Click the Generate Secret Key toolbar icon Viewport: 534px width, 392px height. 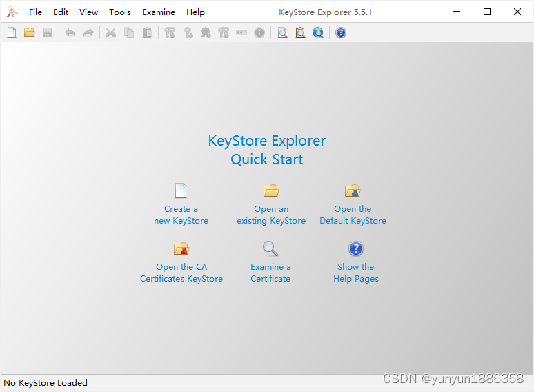pos(188,32)
